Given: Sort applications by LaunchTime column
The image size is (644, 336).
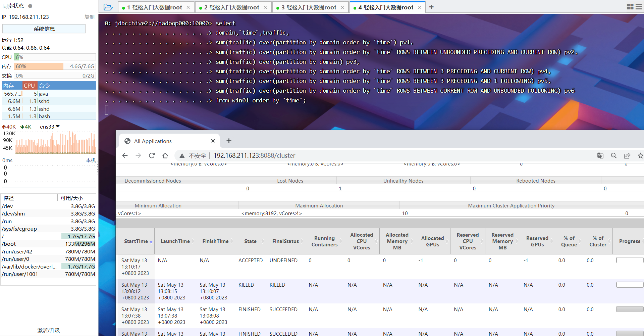Looking at the screenshot, I should click(x=175, y=241).
